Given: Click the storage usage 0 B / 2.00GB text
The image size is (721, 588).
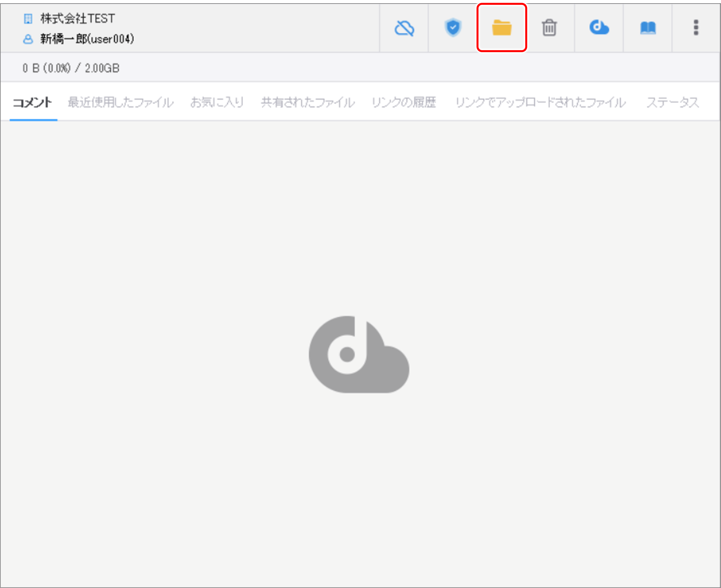Looking at the screenshot, I should 71,68.
